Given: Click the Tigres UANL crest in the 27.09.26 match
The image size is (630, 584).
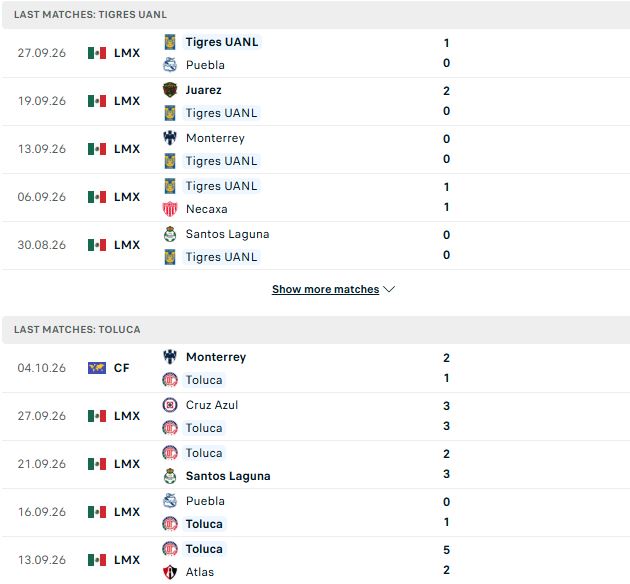Looking at the screenshot, I should pos(170,42).
